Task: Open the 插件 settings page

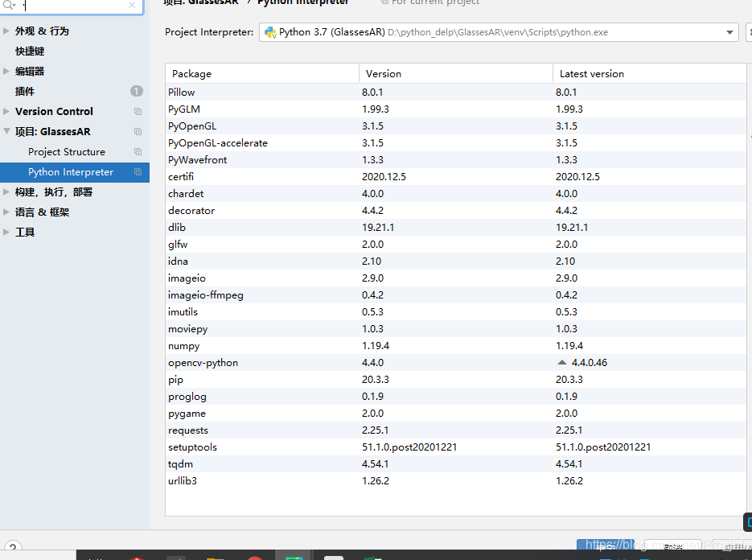Action: (x=25, y=91)
